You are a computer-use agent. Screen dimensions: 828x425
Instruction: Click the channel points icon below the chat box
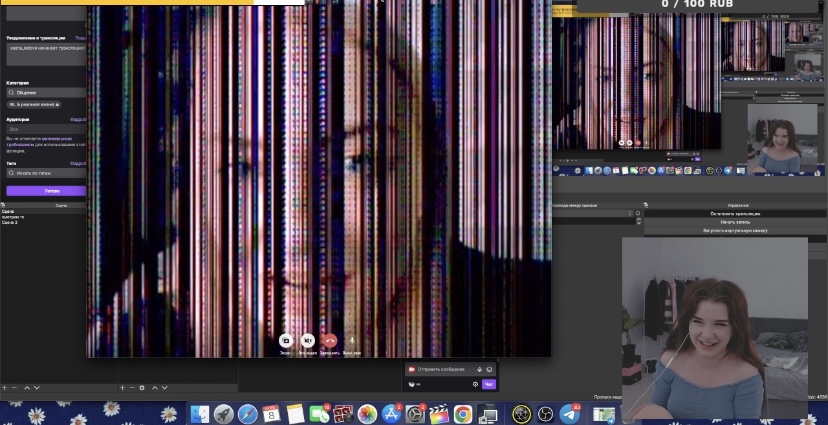click(412, 384)
